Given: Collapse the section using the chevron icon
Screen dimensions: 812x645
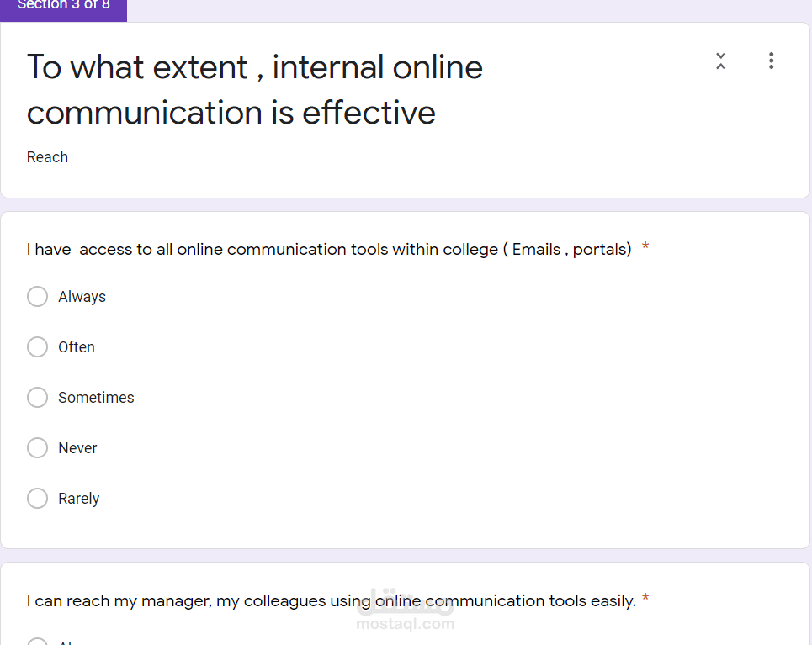Looking at the screenshot, I should coord(720,61).
